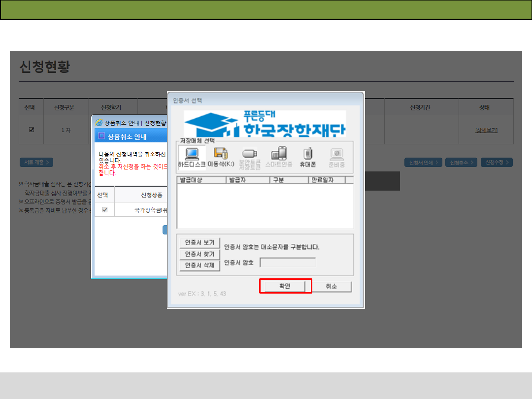
Task: Select 보안토큰 저장토큰 icon
Action: (249, 158)
